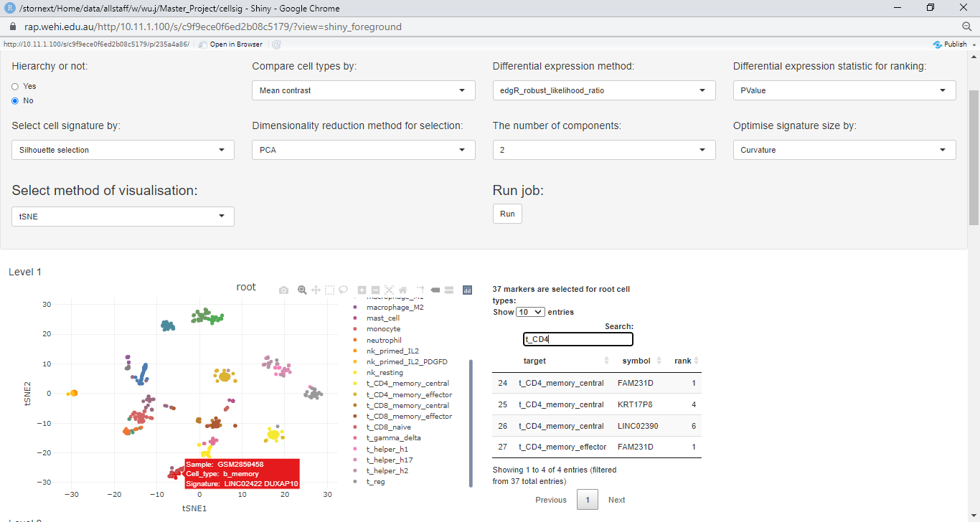This screenshot has width=980, height=522.
Task: Toggle spike lines on the plot
Action: (x=420, y=290)
